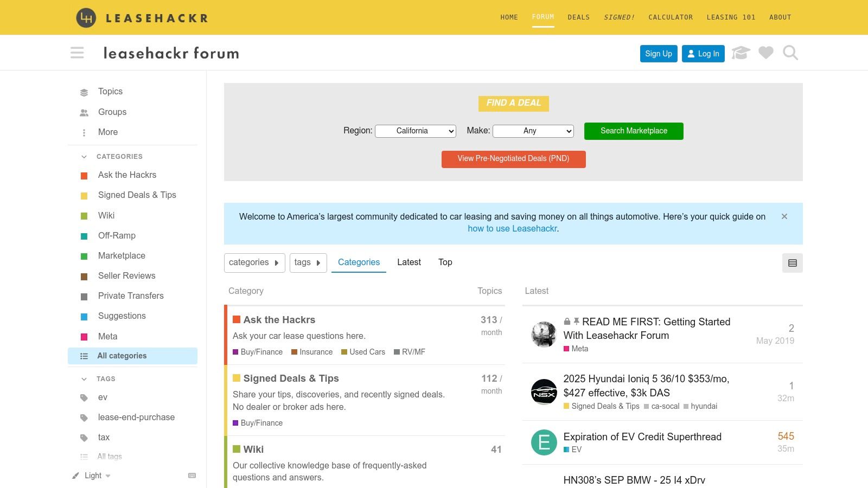This screenshot has height=488, width=868.
Task: Click the ca-socal tag
Action: [662, 406]
